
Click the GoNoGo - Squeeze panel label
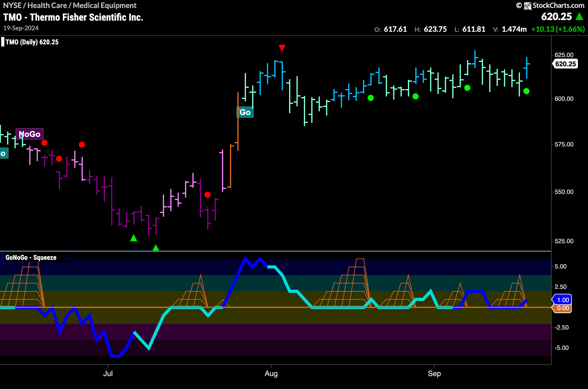pyautogui.click(x=31, y=257)
